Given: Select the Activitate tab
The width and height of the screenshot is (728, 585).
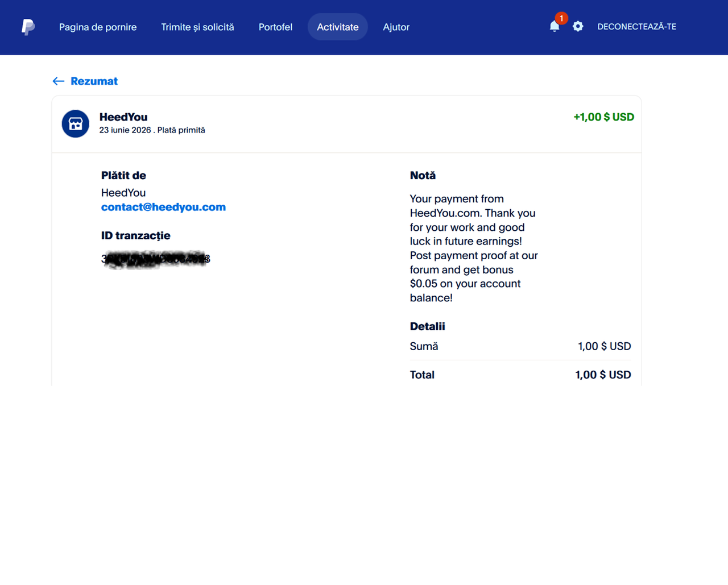Looking at the screenshot, I should click(338, 27).
